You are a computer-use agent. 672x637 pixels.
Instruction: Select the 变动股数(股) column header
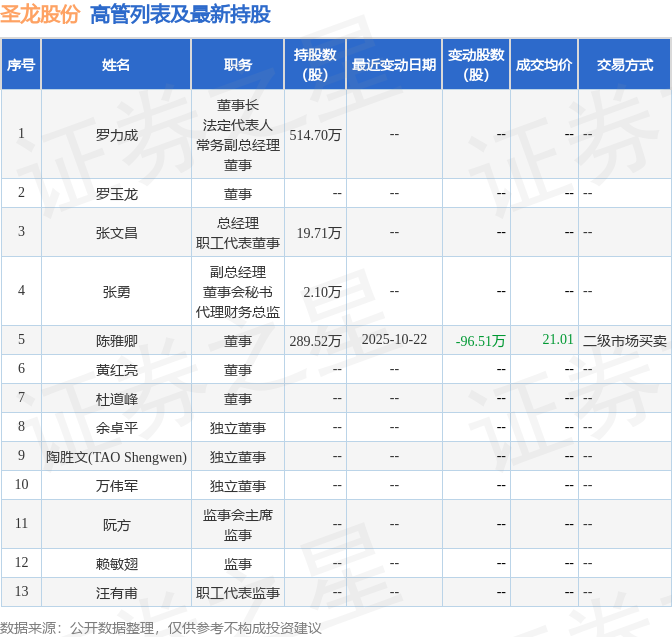(476, 65)
